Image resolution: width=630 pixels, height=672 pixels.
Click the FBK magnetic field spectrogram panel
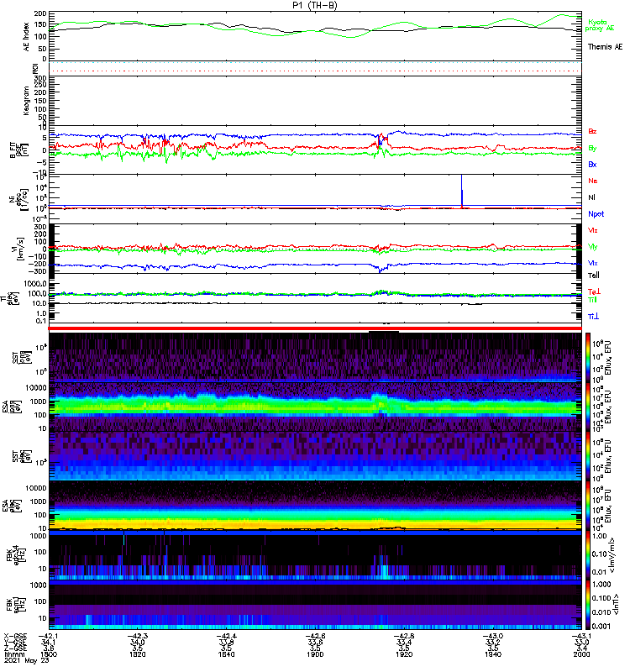(x=315, y=605)
